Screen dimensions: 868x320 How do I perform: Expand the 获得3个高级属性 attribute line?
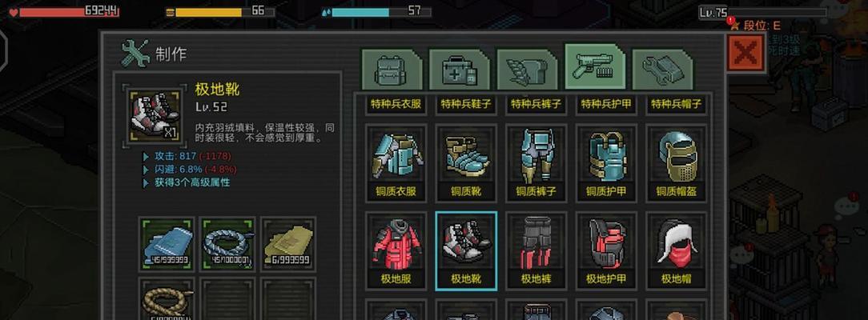(187, 183)
